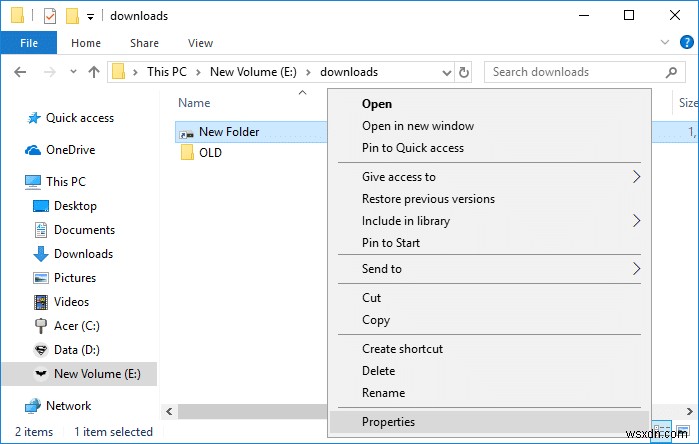Choose Properties from the context menu

coord(489,422)
